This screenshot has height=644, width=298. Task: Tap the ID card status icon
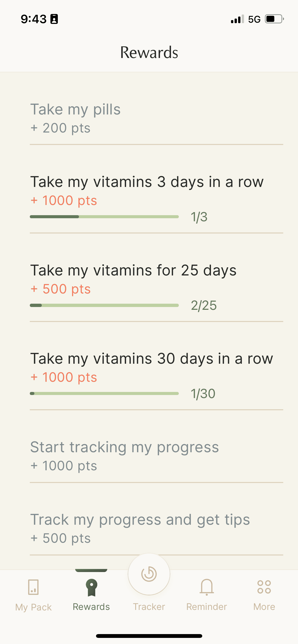click(x=54, y=19)
